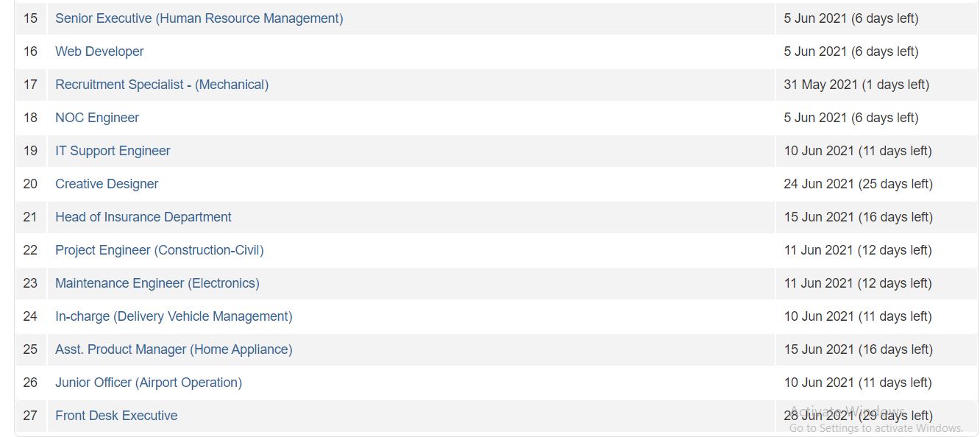View the Creative Designer job
980x437 pixels.
tap(107, 184)
